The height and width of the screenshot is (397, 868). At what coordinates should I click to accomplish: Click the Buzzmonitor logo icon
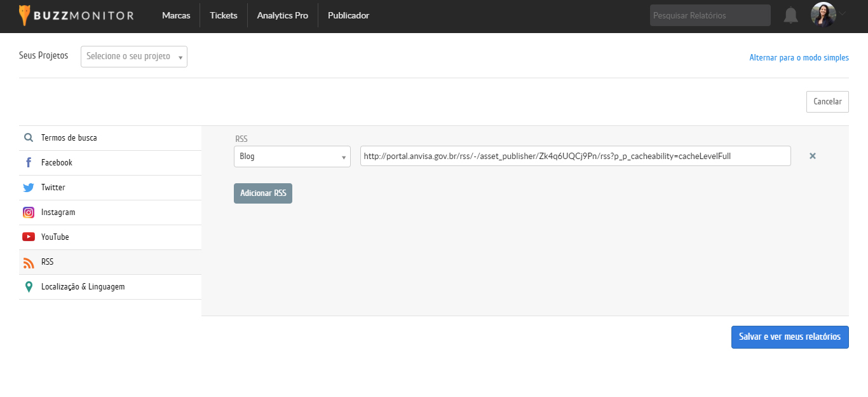coord(24,15)
